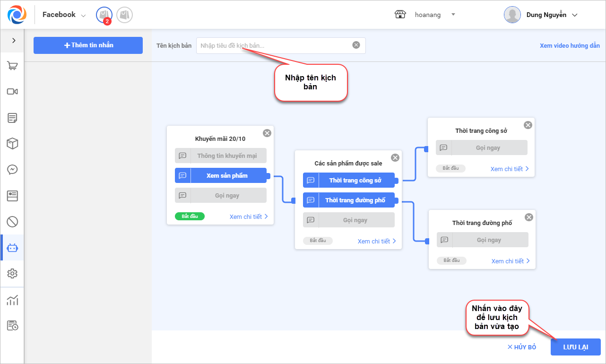606x364 pixels.
Task: Clear the script name field
Action: [356, 45]
